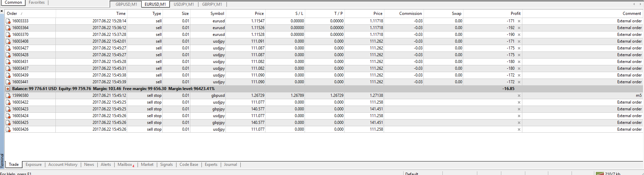Screen dimensions: 644x175
Task: Cancel pending order 16003426 using its x icon
Action: click(x=519, y=129)
